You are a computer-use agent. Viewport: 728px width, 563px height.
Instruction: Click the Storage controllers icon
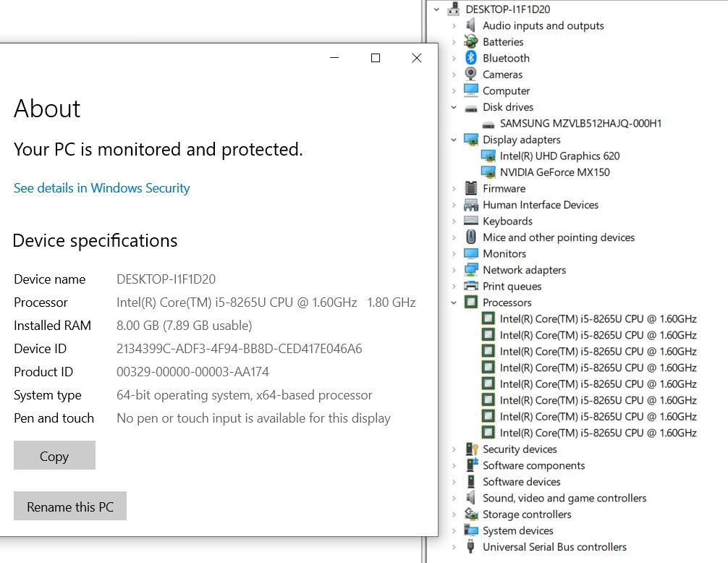tap(471, 514)
